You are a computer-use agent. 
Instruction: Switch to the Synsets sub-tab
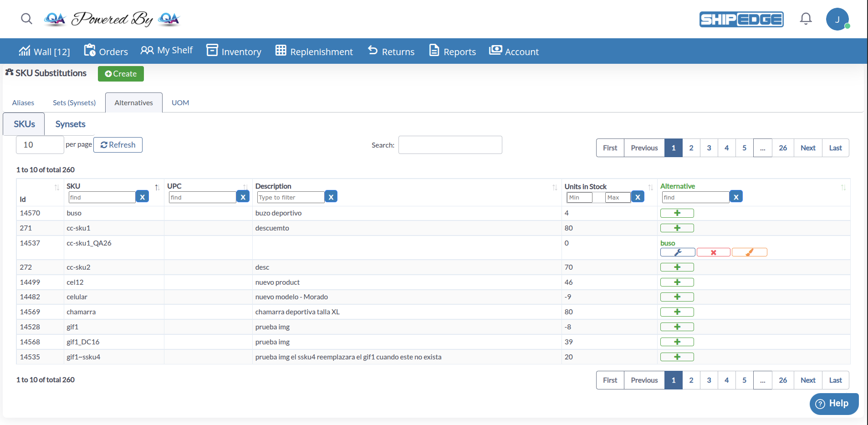70,124
